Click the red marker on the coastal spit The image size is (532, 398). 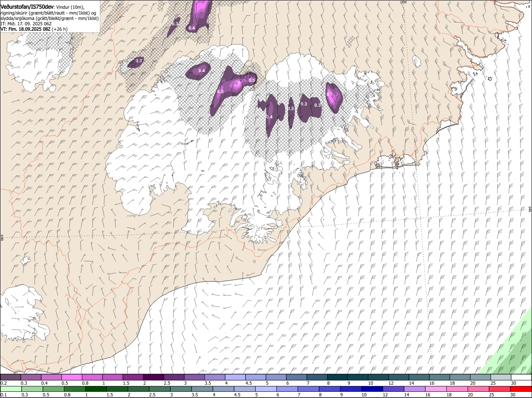[397, 163]
